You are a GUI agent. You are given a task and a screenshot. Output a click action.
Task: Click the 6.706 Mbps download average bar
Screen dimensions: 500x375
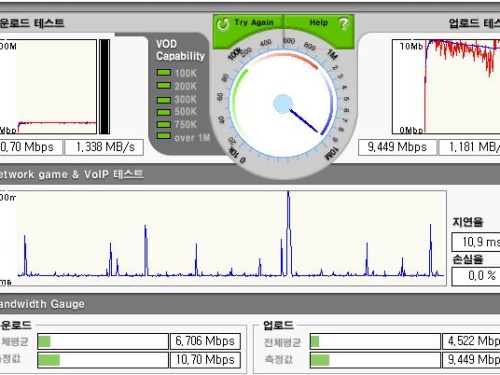coord(103,341)
